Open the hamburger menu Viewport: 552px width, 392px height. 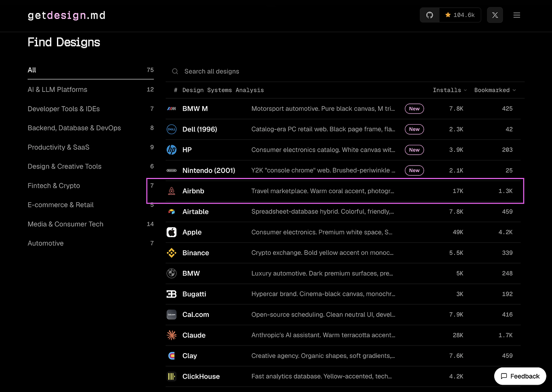pos(517,15)
